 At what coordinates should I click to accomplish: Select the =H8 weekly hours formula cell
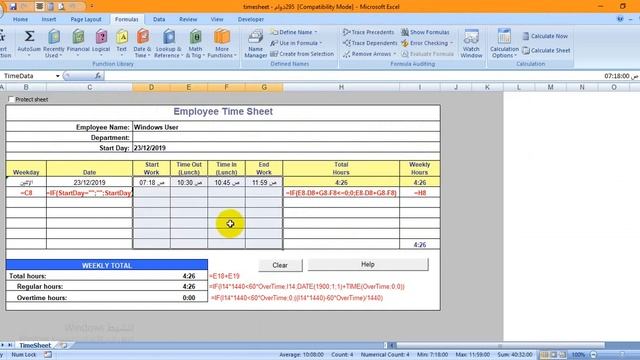[x=420, y=193]
